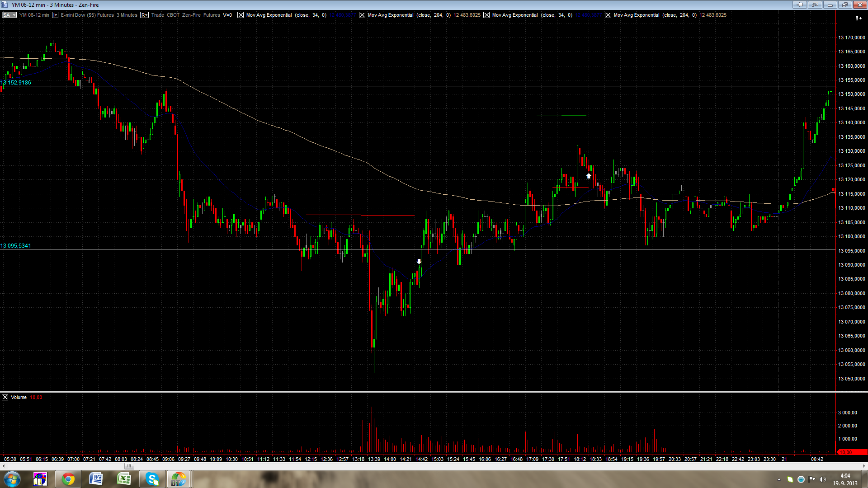This screenshot has height=488, width=868.
Task: Toggle off first Mov Avg Exponential (close, 204) study
Action: click(362, 15)
